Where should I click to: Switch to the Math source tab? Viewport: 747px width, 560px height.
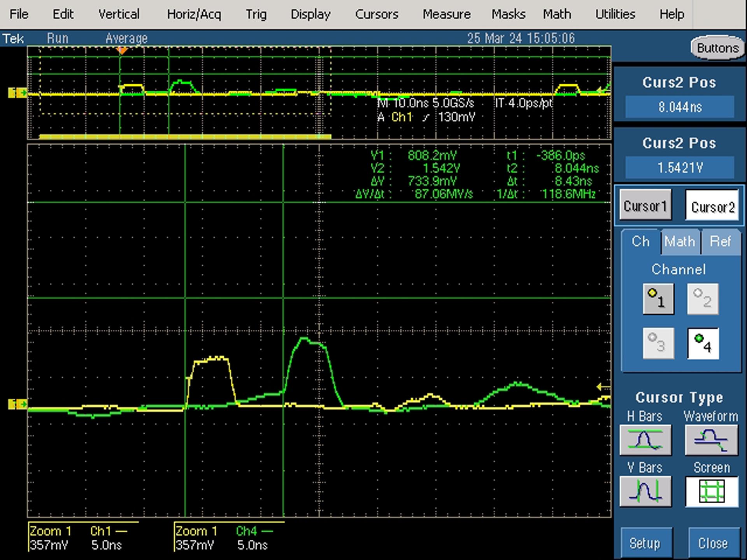(x=680, y=241)
